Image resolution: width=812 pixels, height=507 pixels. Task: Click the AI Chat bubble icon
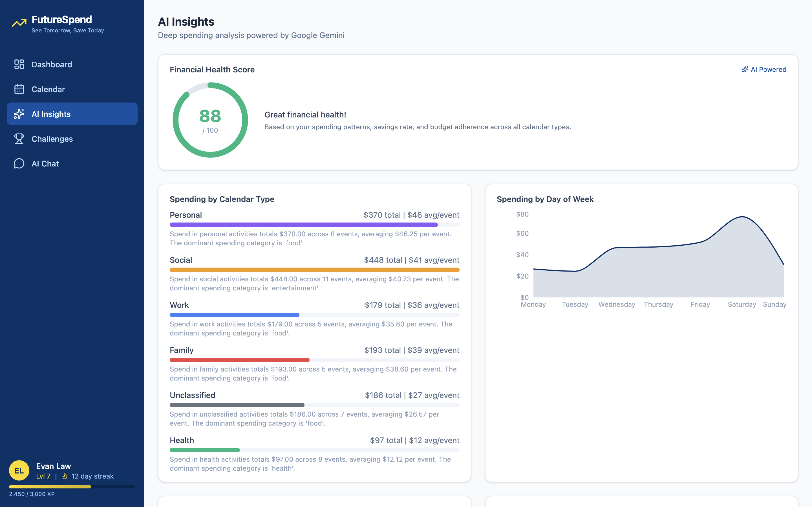pyautogui.click(x=19, y=164)
